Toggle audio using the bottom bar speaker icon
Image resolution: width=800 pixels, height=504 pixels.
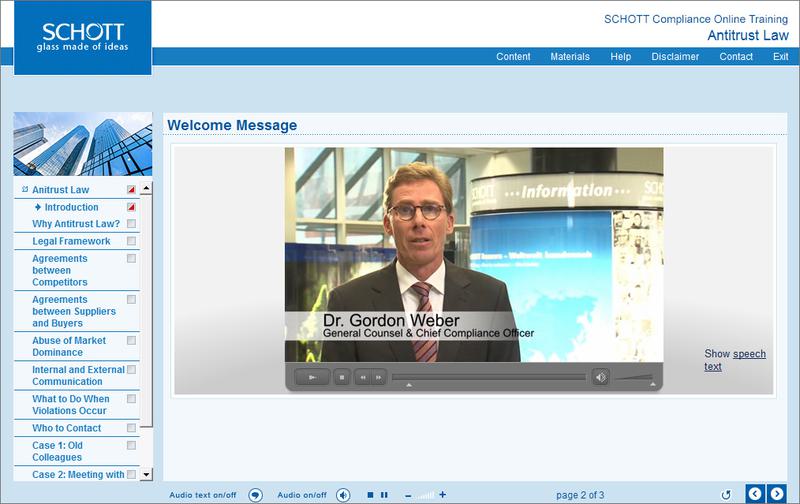(x=343, y=494)
